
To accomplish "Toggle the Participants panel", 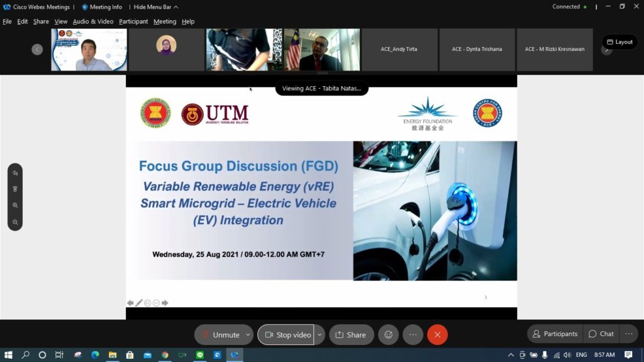I will 554,334.
